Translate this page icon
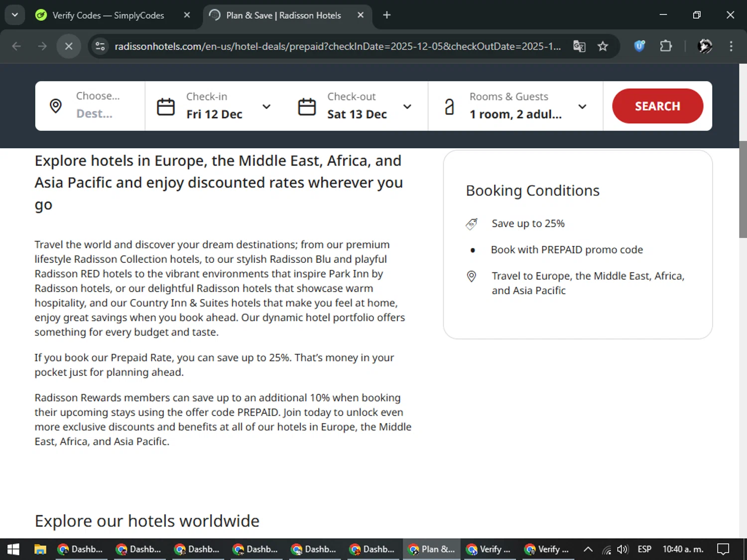The width and height of the screenshot is (747, 560). (x=579, y=46)
